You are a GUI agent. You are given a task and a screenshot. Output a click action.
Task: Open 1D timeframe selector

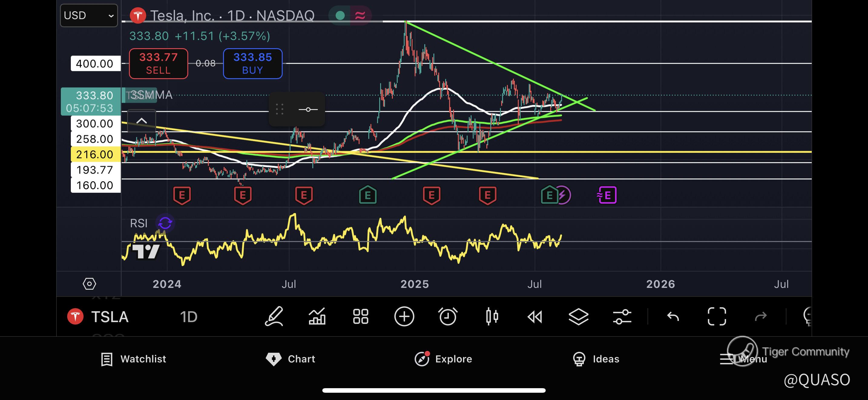[188, 316]
